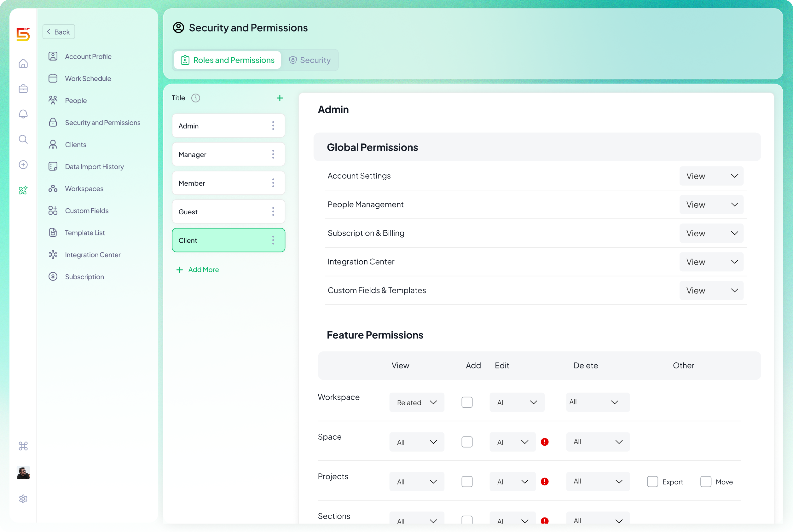The width and height of the screenshot is (793, 532).
Task: Open the settings gear icon
Action: pyautogui.click(x=23, y=499)
